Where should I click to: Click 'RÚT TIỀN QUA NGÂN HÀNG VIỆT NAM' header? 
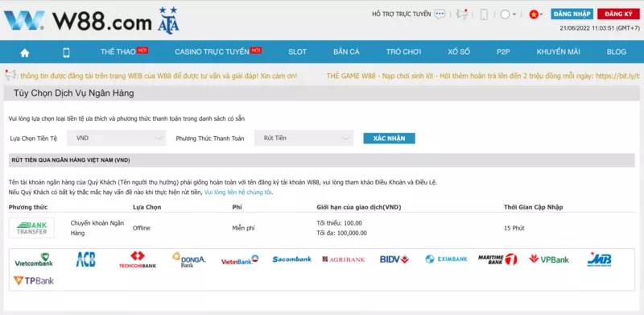click(71, 160)
